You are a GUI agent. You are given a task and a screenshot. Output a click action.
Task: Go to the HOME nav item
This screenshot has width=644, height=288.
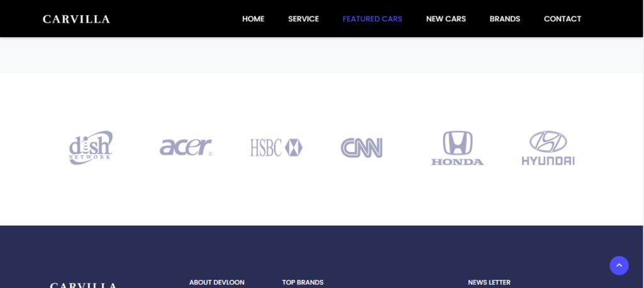click(x=253, y=19)
